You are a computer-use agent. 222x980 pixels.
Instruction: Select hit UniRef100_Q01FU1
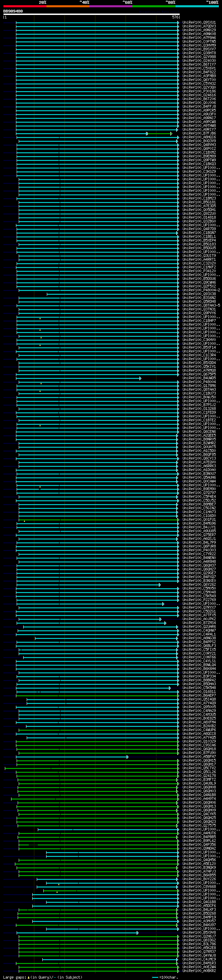(199, 520)
